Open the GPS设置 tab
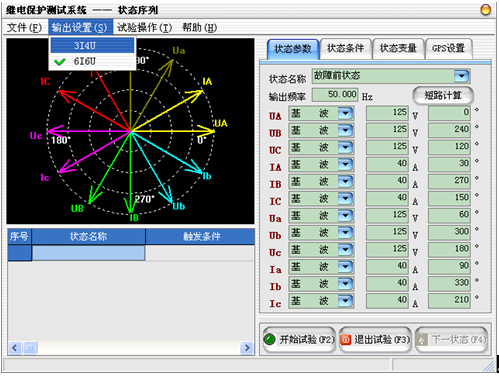Viewport: 499px width, 376px height. (448, 49)
